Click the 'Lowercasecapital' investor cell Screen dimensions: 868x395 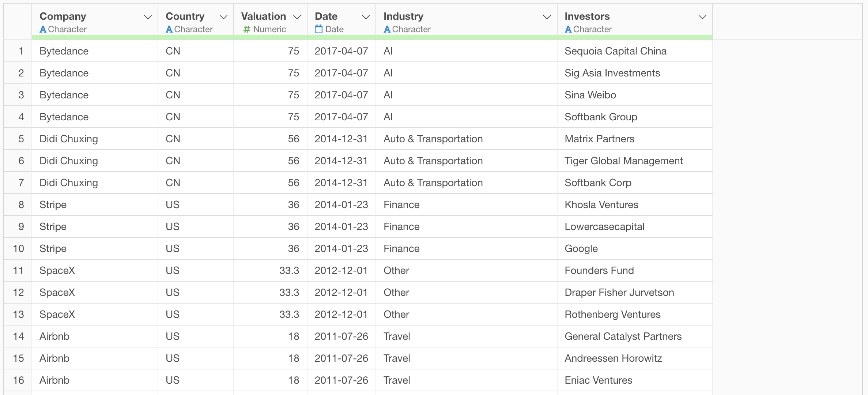tap(635, 227)
